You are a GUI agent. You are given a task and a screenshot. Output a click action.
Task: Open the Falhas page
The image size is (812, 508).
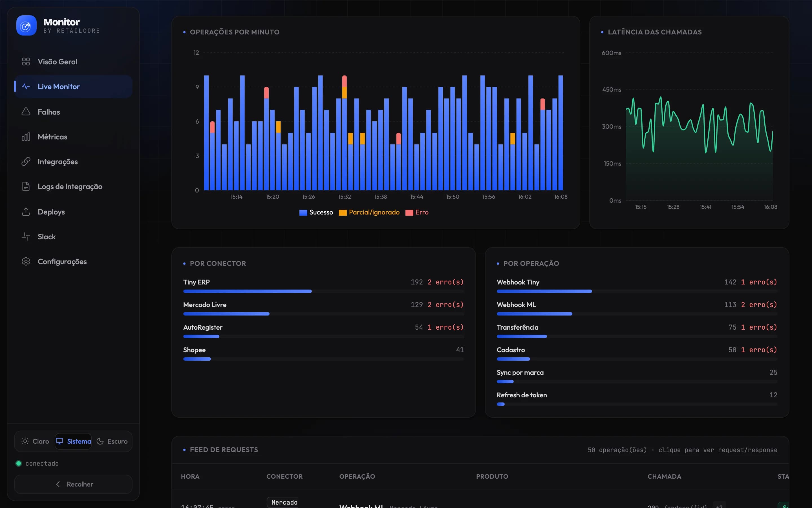(73, 111)
